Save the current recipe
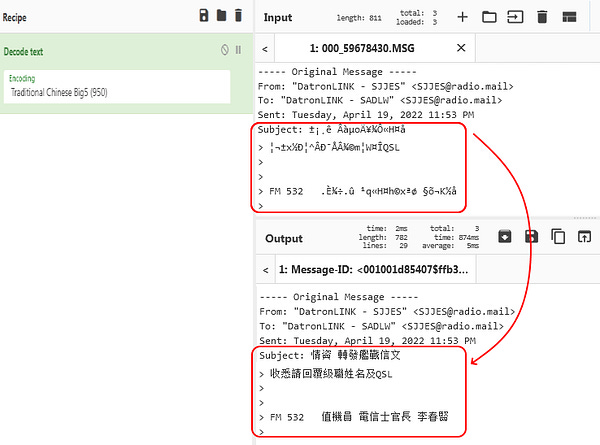Viewport: 600px width, 445px height. [x=204, y=16]
